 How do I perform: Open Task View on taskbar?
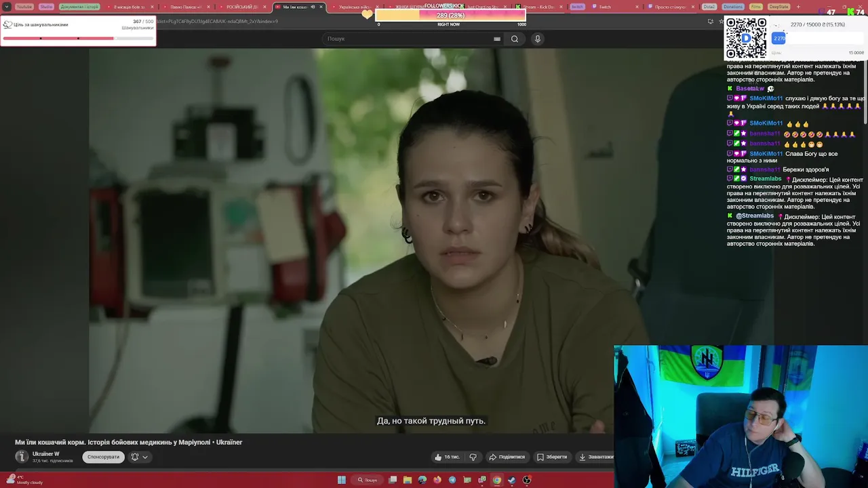pos(393,480)
